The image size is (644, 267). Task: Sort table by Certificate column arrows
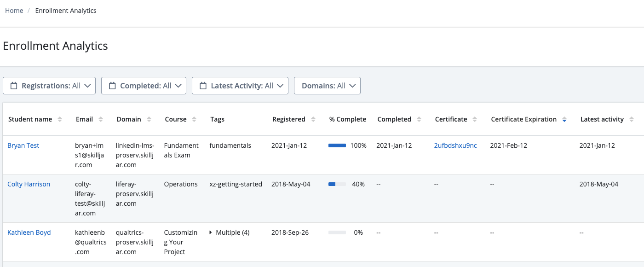[x=475, y=119]
